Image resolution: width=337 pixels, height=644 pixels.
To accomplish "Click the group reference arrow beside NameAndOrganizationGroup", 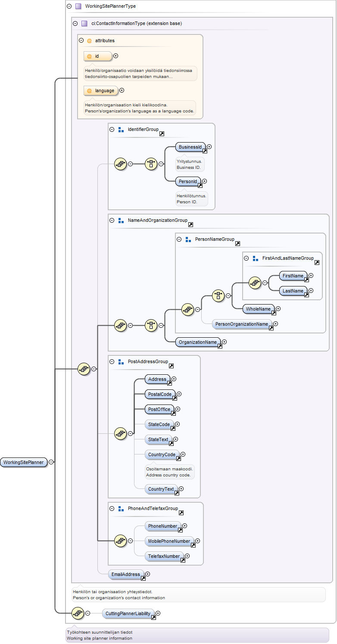I will pos(190,224).
